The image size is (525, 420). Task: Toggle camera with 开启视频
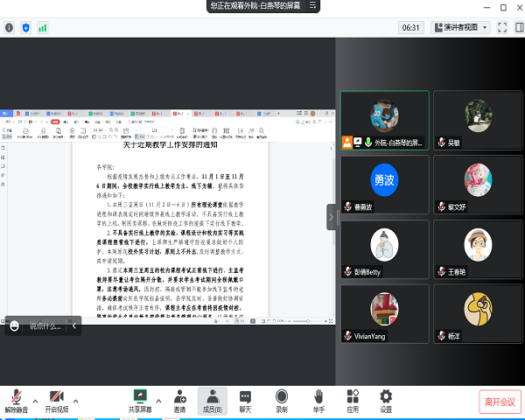point(56,395)
